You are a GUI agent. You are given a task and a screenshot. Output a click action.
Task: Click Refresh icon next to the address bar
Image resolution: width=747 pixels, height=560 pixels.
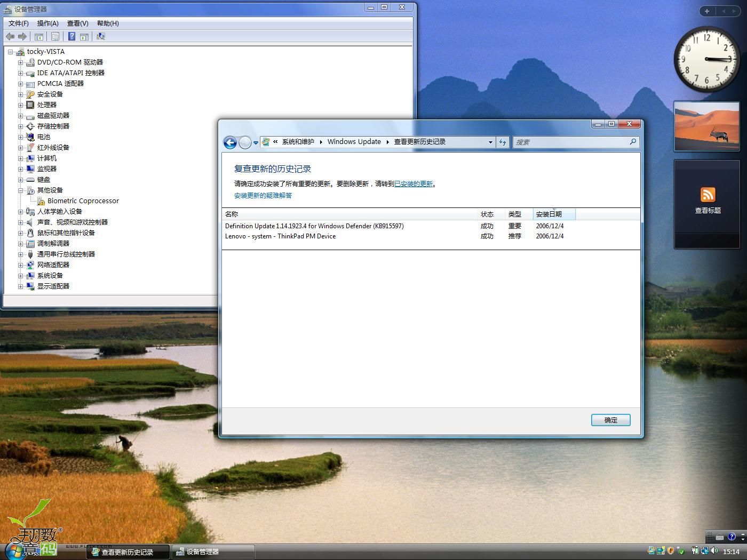(502, 142)
